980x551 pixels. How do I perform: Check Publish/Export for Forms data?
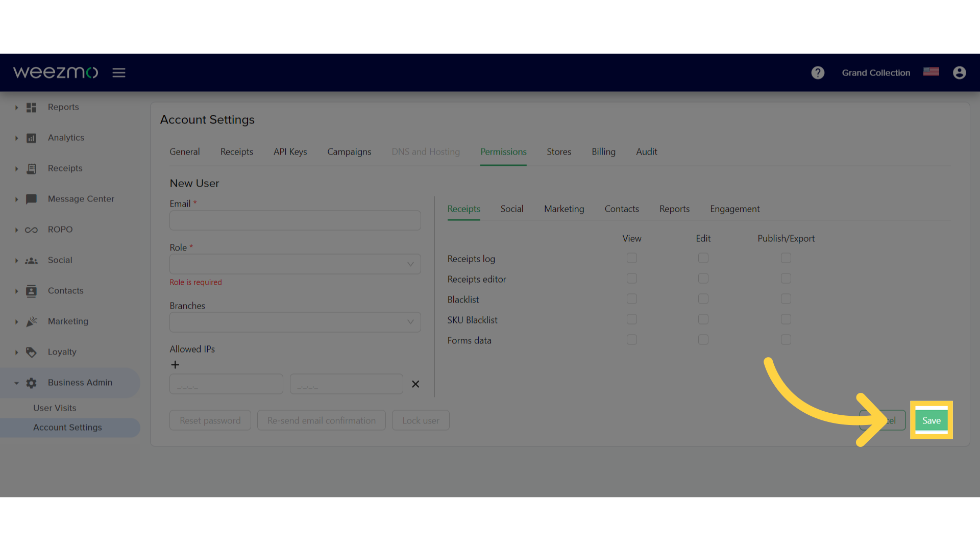(x=786, y=340)
